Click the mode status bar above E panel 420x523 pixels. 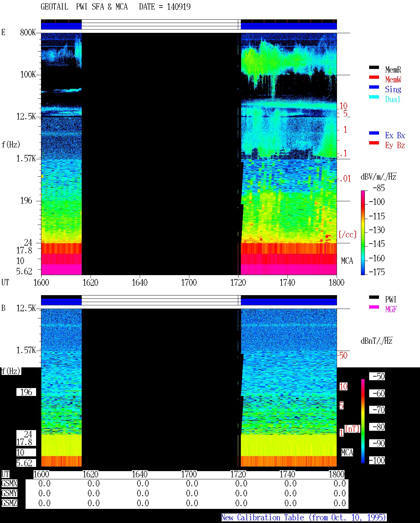(x=189, y=25)
